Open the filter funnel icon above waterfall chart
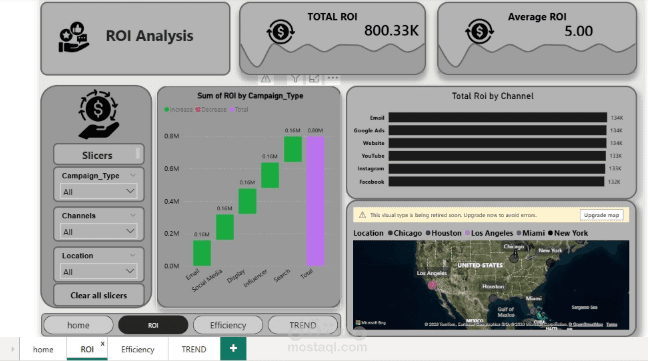The width and height of the screenshot is (656, 361). [295, 79]
